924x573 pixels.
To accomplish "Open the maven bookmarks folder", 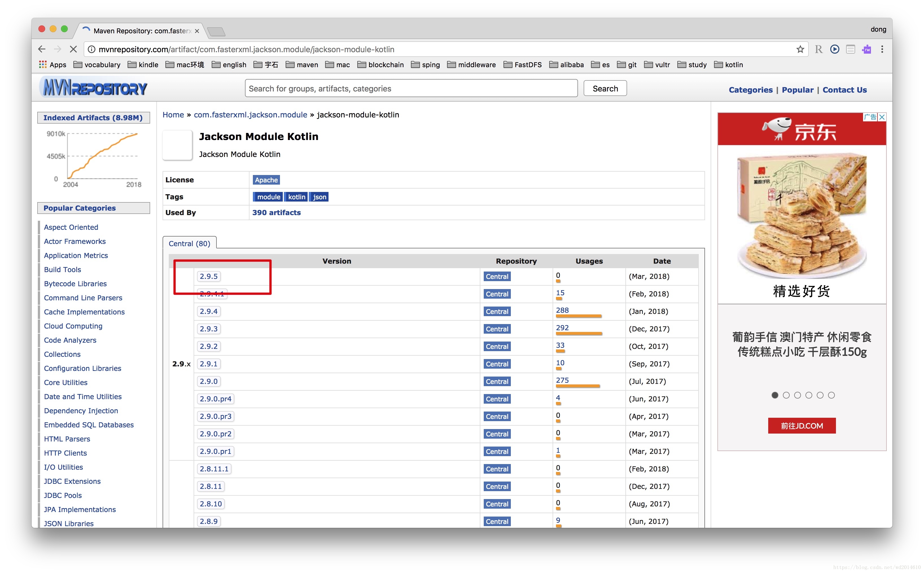I will pyautogui.click(x=302, y=65).
